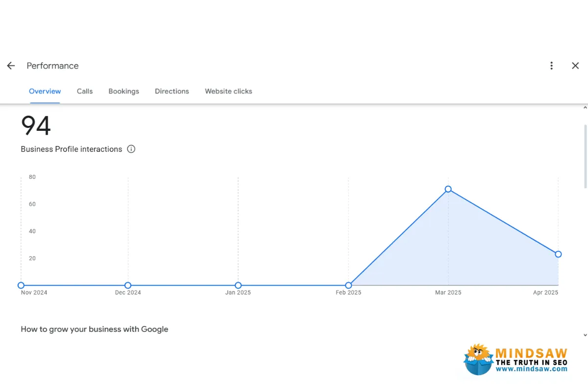588x392 pixels.
Task: Click the Nov 2024 data point on chart
Action: [x=21, y=285]
